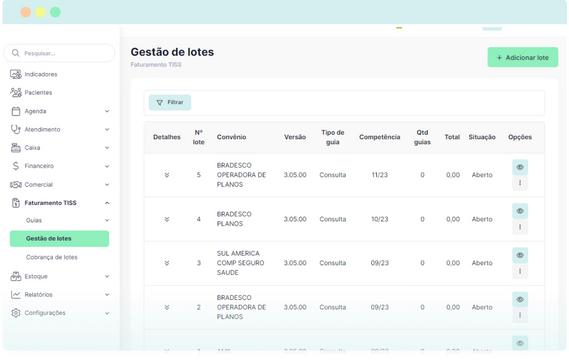View lote 5 with eye icon
Screen dimensions: 569x362
click(520, 167)
